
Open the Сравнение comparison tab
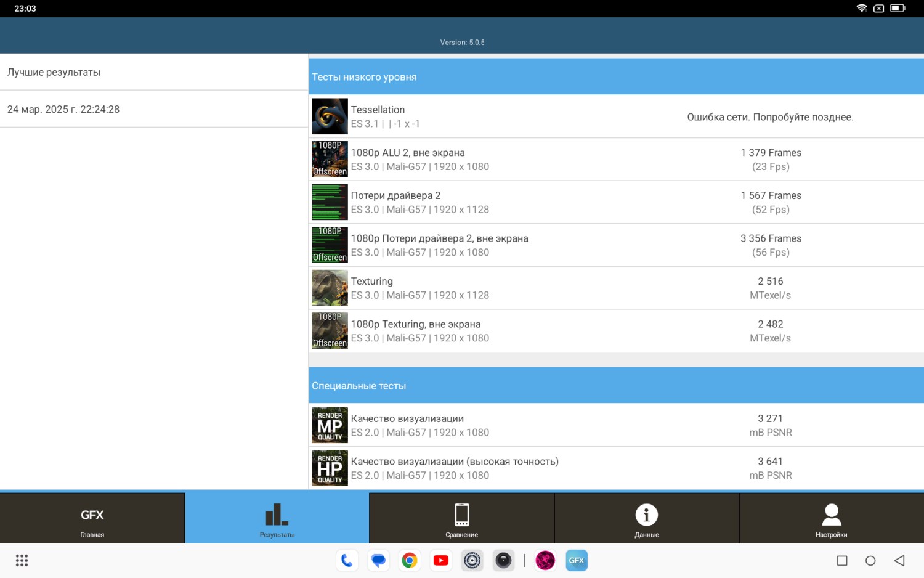click(462, 518)
